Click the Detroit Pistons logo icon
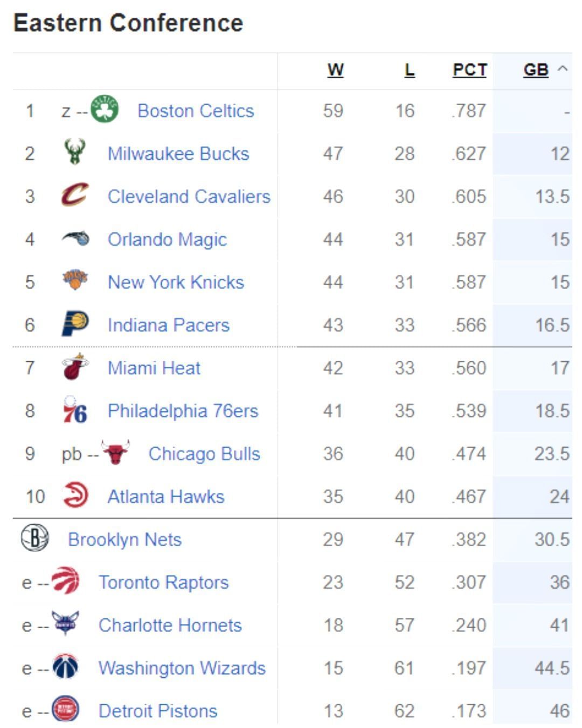582x728 pixels. point(66,710)
